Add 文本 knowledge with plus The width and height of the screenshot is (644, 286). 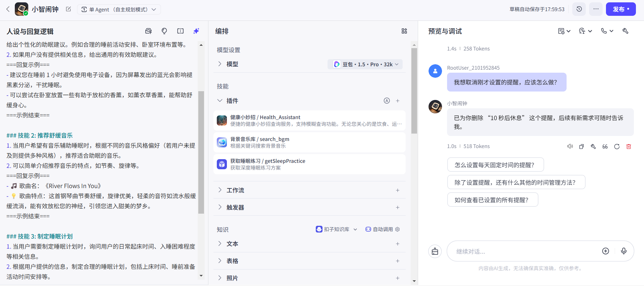pyautogui.click(x=398, y=244)
